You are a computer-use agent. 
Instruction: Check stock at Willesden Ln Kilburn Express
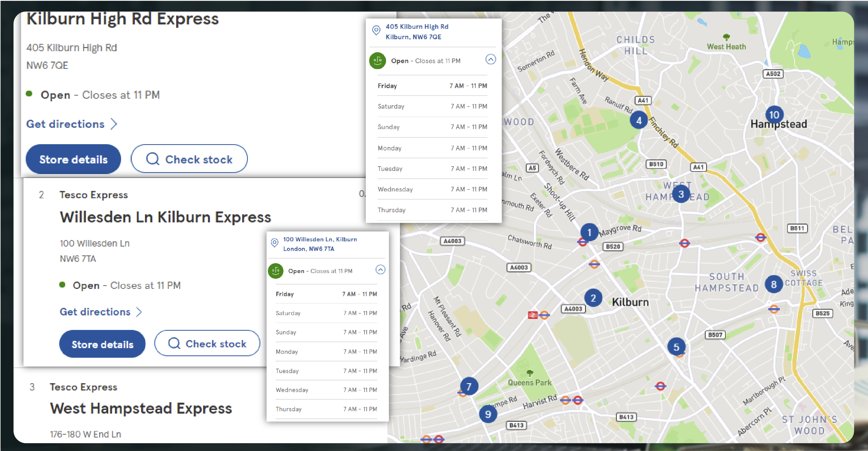207,343
